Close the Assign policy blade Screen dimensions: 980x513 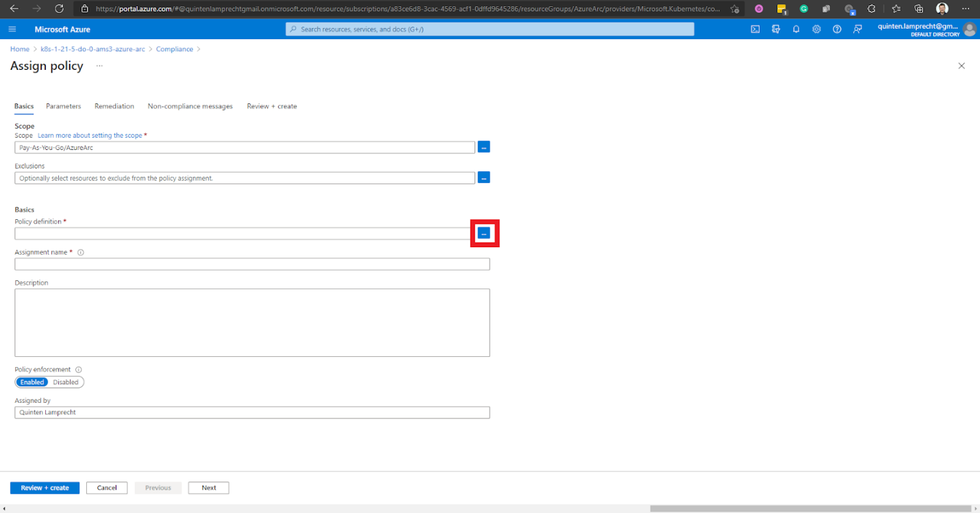click(x=962, y=66)
